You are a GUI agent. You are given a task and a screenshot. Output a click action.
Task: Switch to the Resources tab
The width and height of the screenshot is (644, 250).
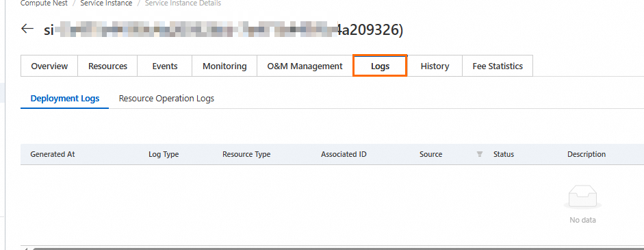tap(107, 66)
